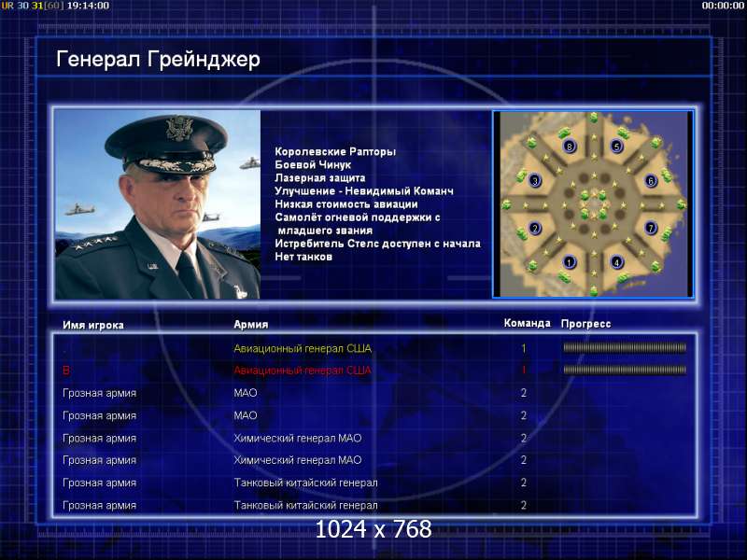This screenshot has height=560, width=747.
Task: Click the octagonal map preview
Action: [593, 204]
